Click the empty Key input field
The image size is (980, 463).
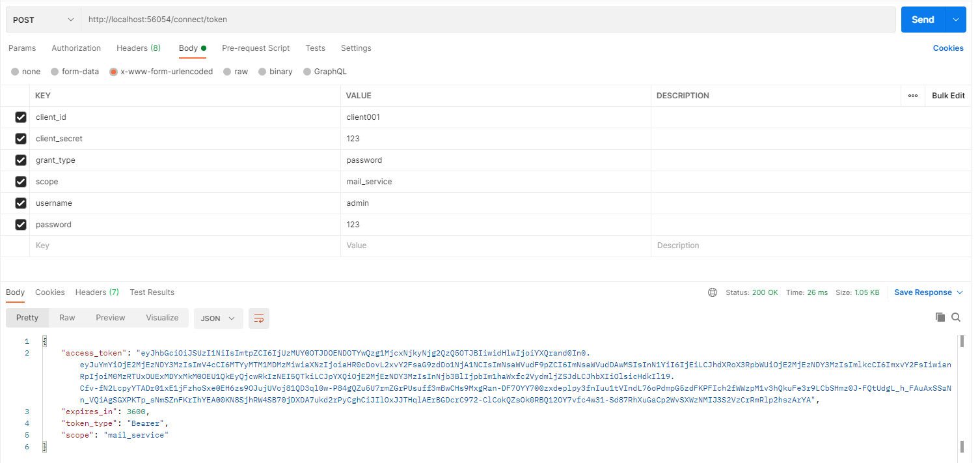[x=185, y=246]
